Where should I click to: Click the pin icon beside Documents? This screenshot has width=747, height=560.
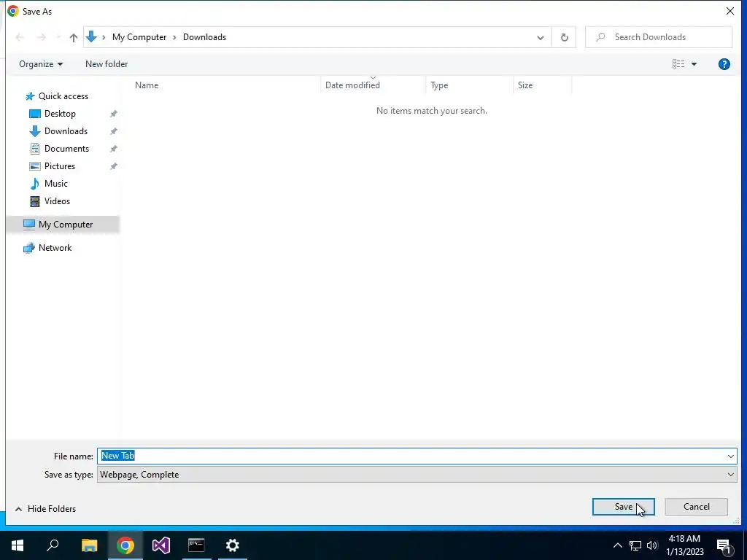[113, 149]
